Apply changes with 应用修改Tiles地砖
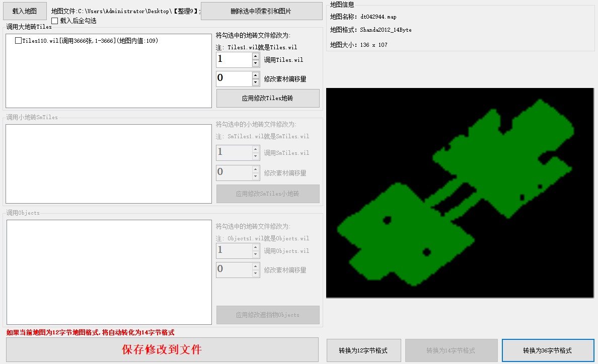Image resolution: width=598 pixels, height=364 pixels. point(268,99)
